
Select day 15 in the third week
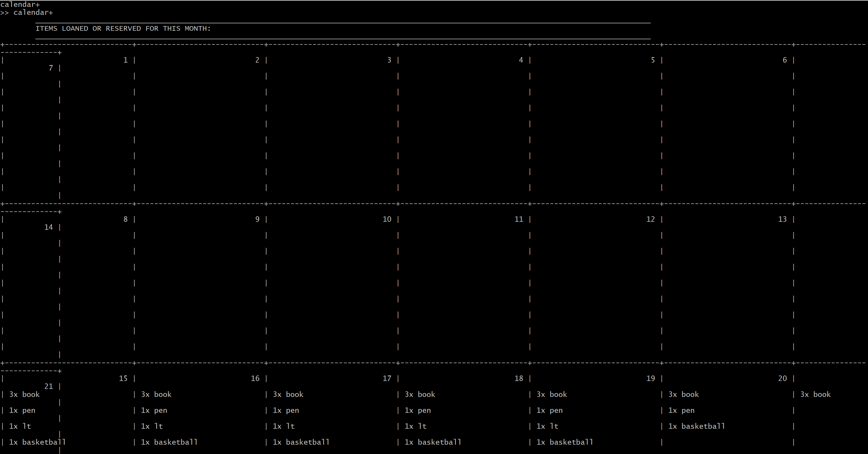(123, 379)
